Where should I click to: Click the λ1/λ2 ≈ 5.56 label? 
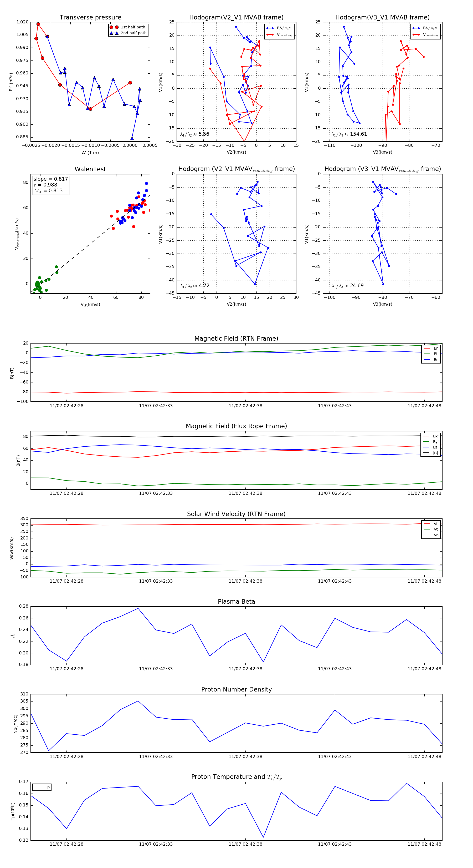pos(194,134)
